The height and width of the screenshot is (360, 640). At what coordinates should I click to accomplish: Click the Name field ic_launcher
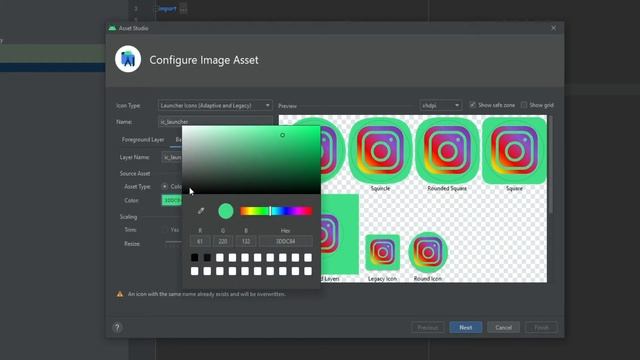[x=215, y=122]
